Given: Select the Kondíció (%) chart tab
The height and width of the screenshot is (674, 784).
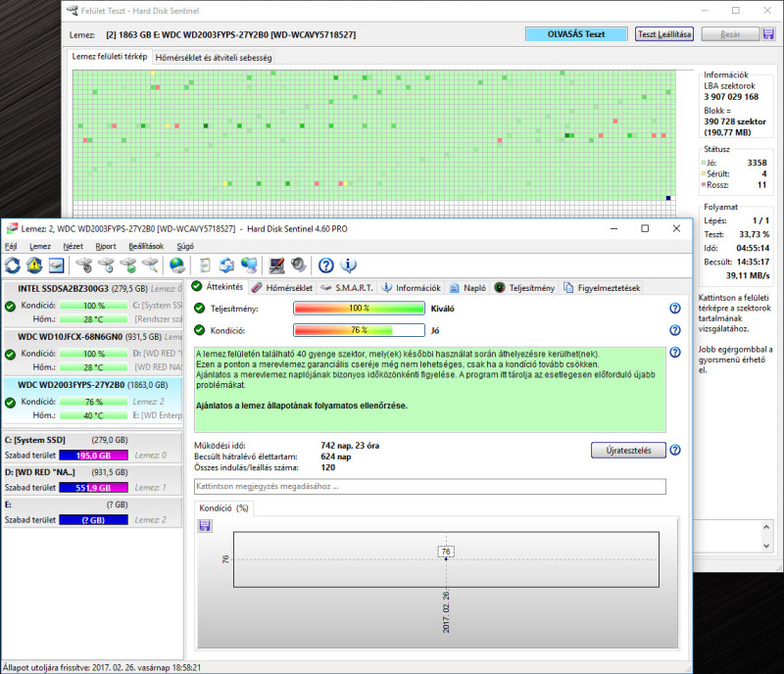Looking at the screenshot, I should [x=224, y=508].
